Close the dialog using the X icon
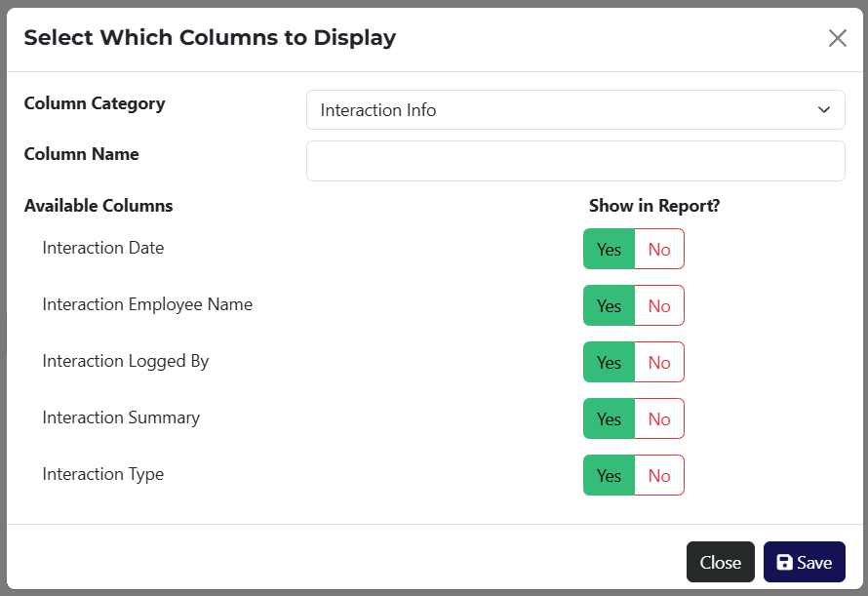Screen dimensions: 868x596 click(837, 38)
